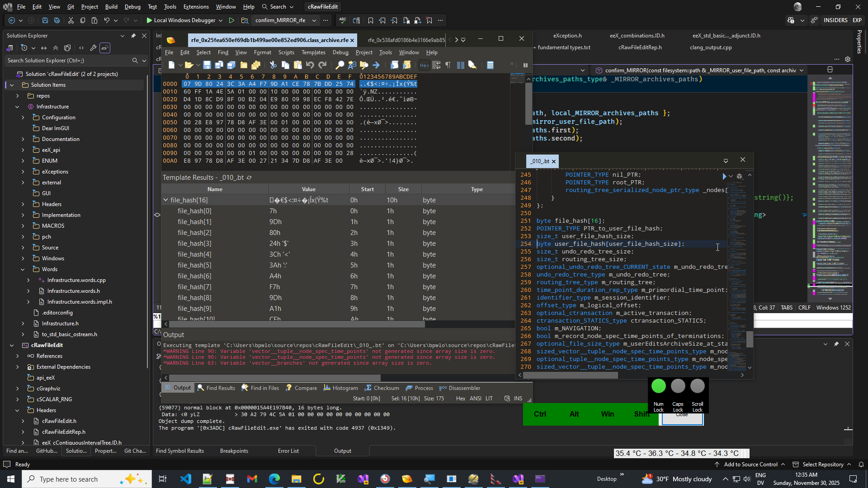Switch to the Find in Files tab
The image size is (868, 488).
pos(260,388)
